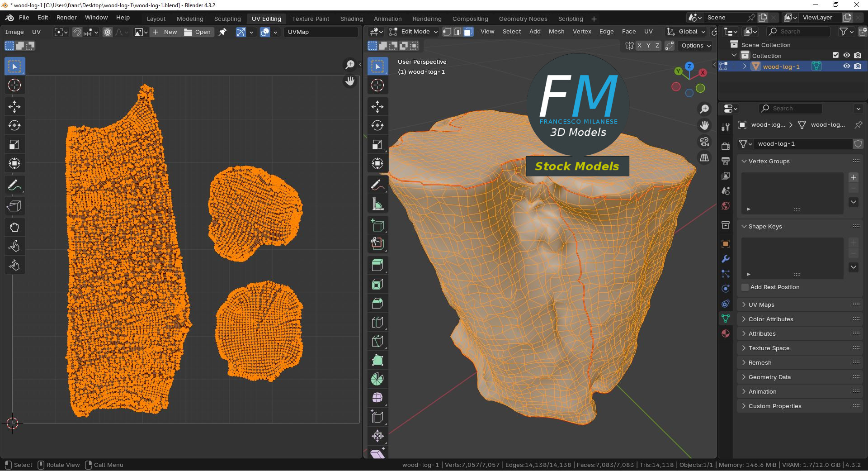Click the New image button
The image size is (868, 471).
pos(165,32)
